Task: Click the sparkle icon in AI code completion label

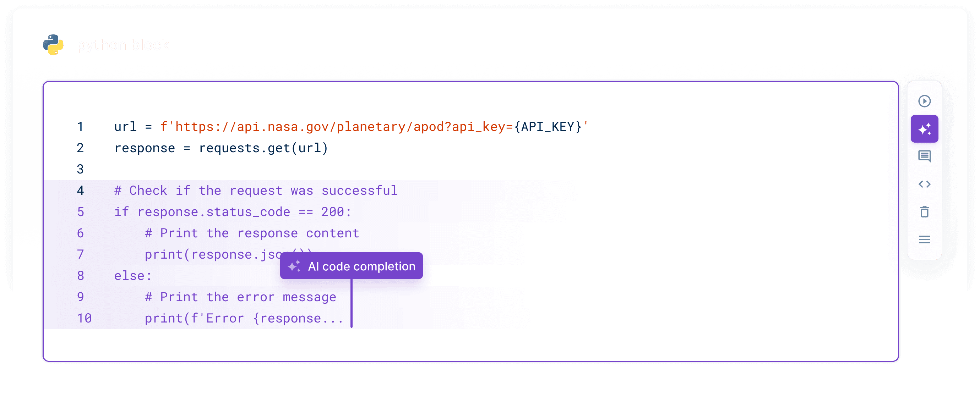Action: (294, 266)
